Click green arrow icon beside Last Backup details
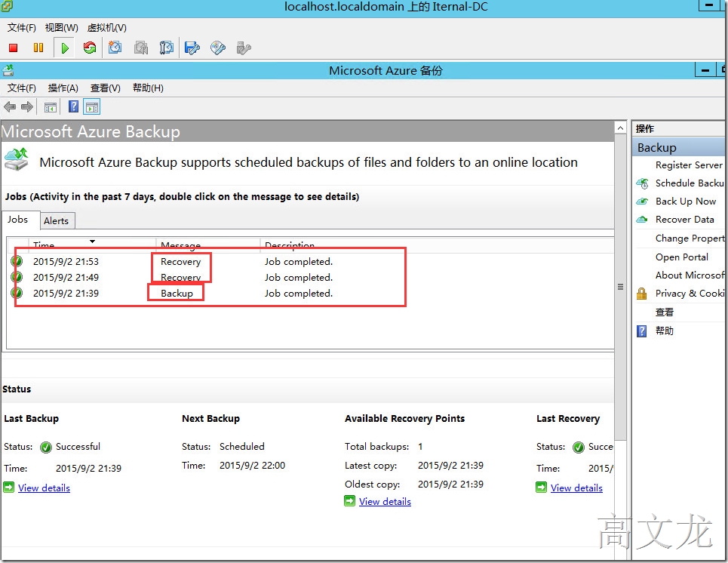This screenshot has width=728, height=563. (9, 488)
